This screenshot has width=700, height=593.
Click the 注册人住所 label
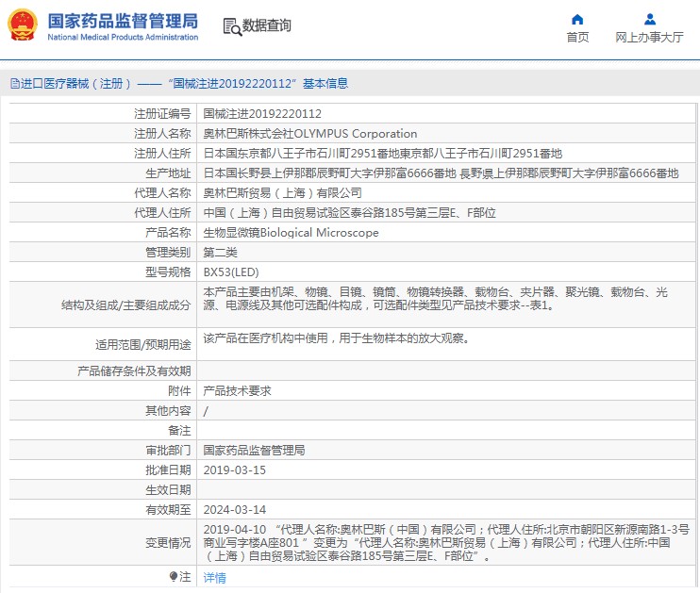(x=162, y=154)
